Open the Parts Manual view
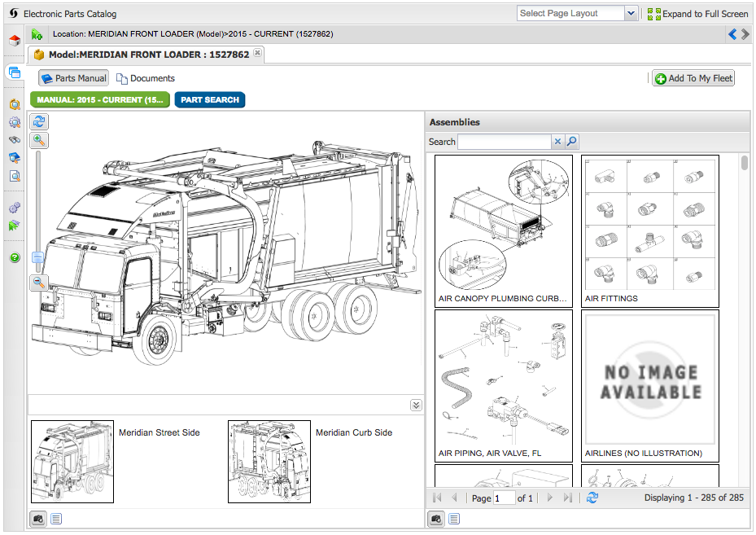Image resolution: width=756 pixels, height=535 pixels. (74, 78)
